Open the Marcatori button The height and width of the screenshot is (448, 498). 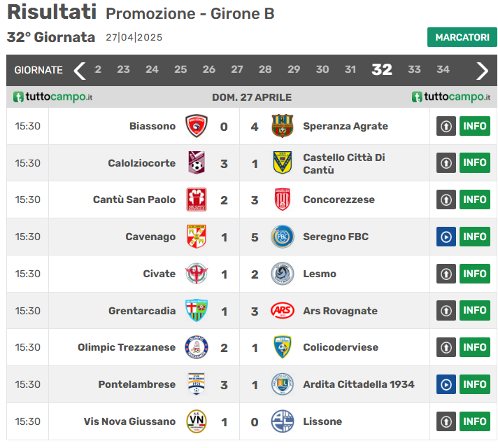pos(462,37)
